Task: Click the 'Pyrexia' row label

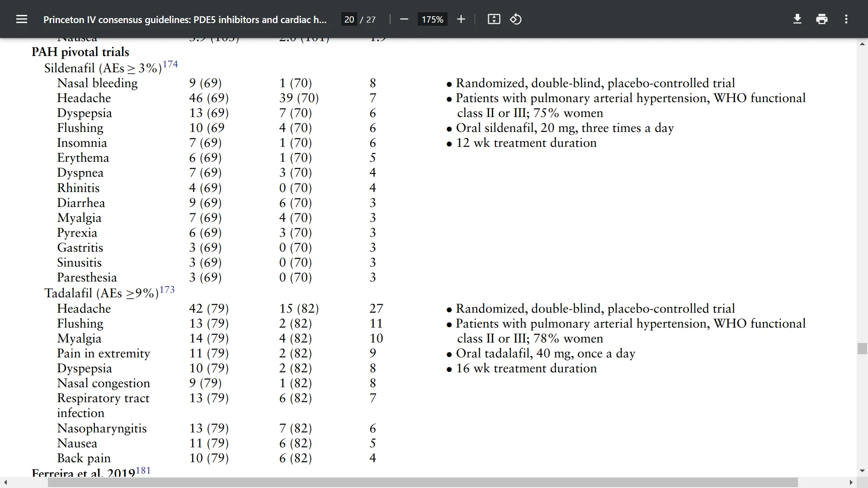Action: [x=77, y=233]
